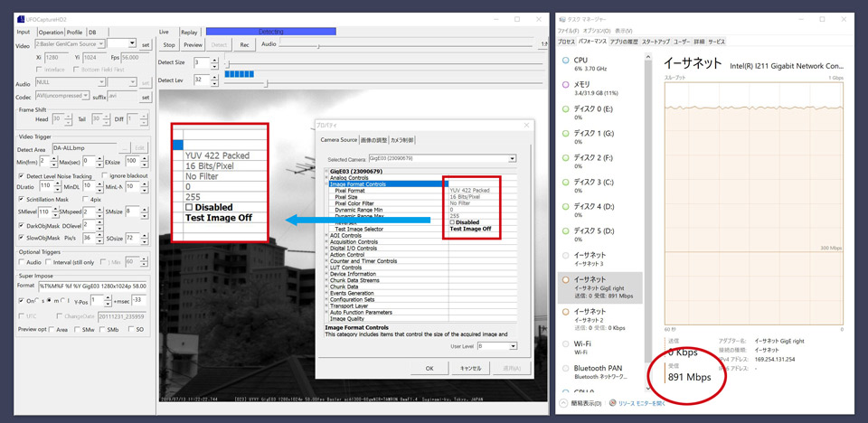Expand the Selected Camera combo box
Screen dimensions: 868x423
coord(513,158)
